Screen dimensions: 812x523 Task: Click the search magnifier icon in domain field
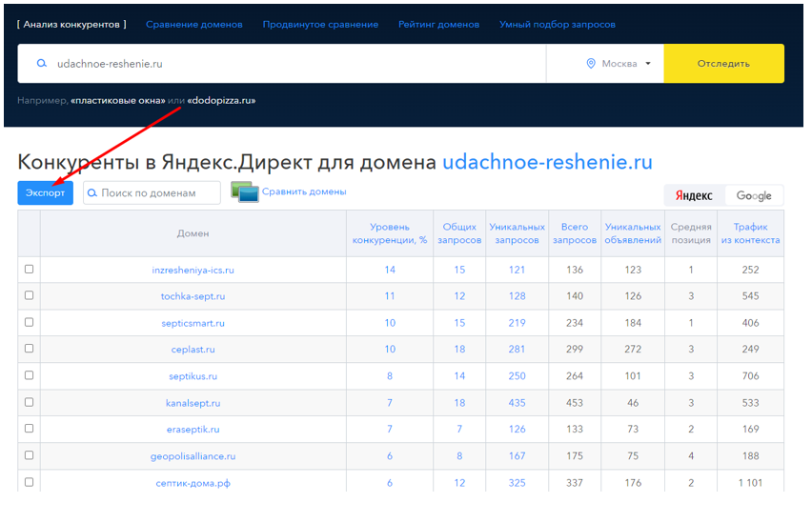click(x=42, y=63)
